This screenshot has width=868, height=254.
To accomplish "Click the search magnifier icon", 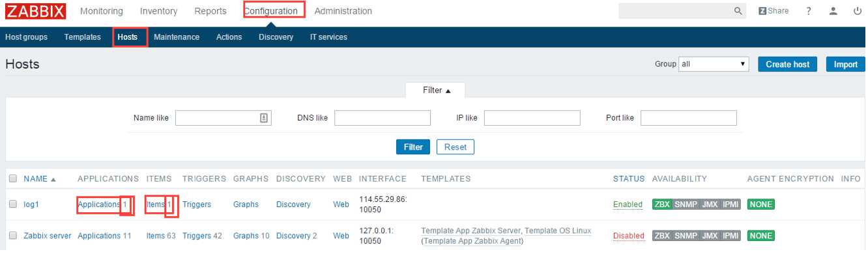I will [738, 11].
